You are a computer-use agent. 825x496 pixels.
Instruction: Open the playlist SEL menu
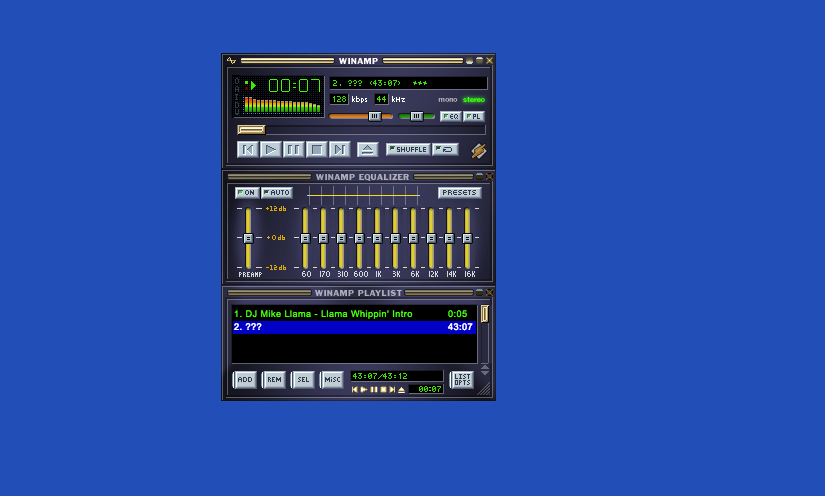tap(303, 380)
